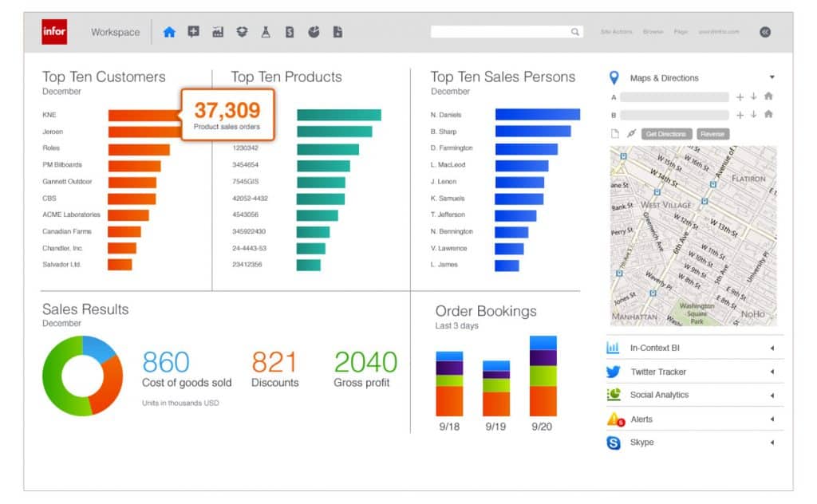Click the lab flask icon in the toolbar

pos(266,32)
